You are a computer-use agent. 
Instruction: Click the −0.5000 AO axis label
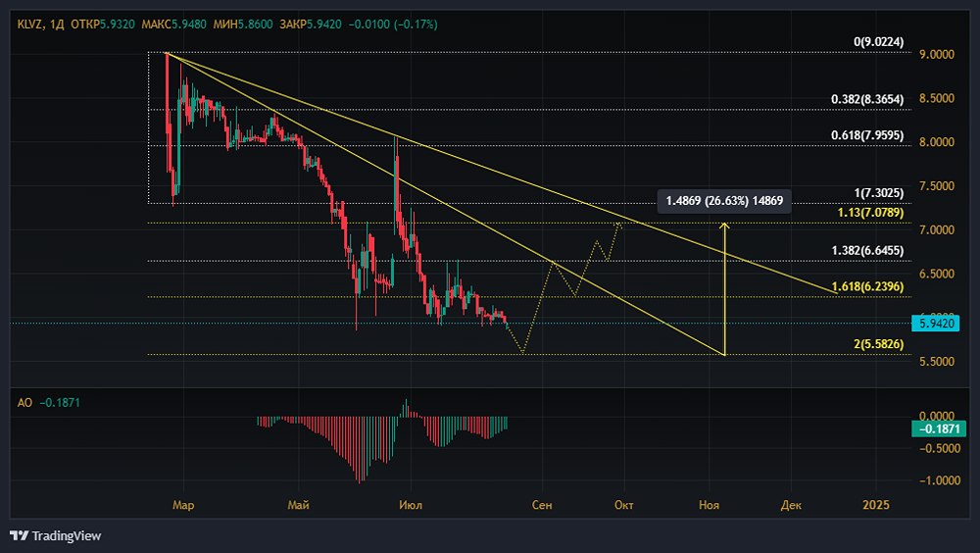pos(940,448)
